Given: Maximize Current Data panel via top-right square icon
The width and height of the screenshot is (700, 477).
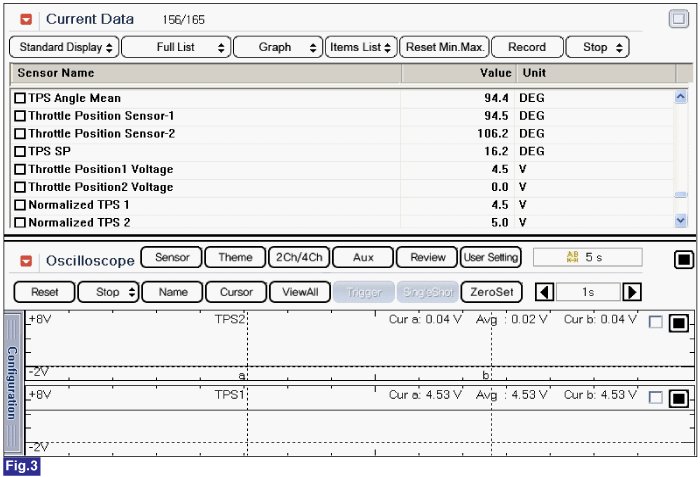Looking at the screenshot, I should (x=678, y=19).
